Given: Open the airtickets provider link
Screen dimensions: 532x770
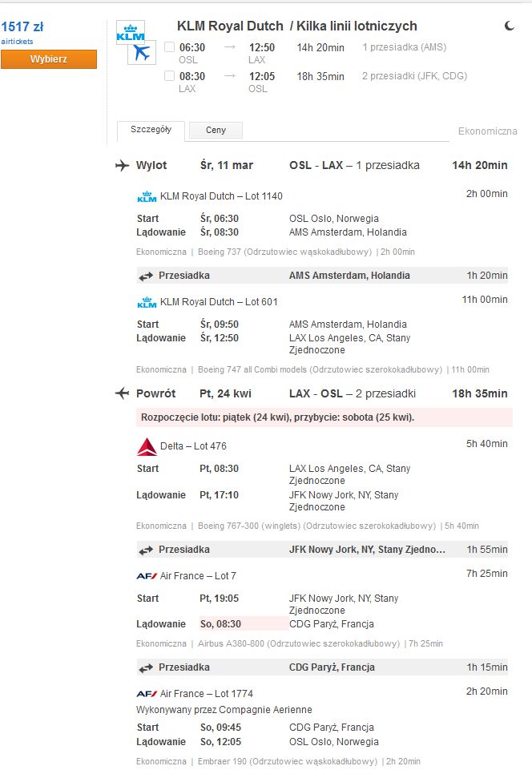Looking at the screenshot, I should point(17,42).
